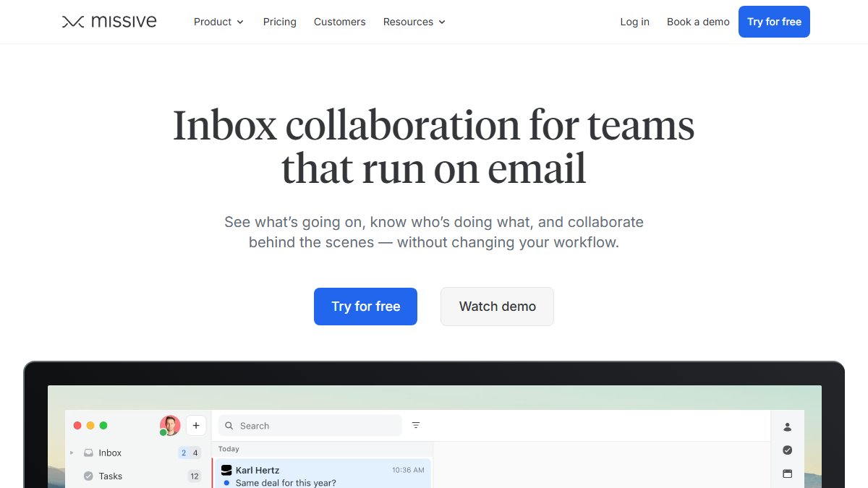868x488 pixels.
Task: Click the plus compose button
Action: tap(196, 426)
